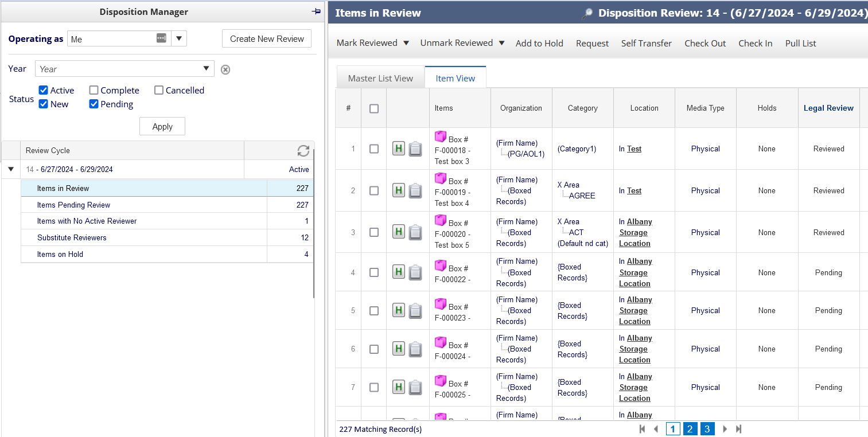Image resolution: width=868 pixels, height=437 pixels.
Task: Click the H hold icon for F-000023
Action: 399,310
